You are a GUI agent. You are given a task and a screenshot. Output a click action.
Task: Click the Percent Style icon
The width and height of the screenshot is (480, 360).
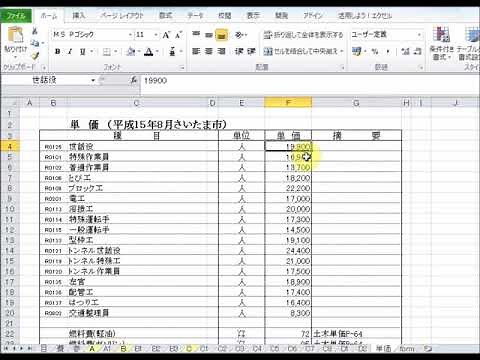tap(375, 51)
